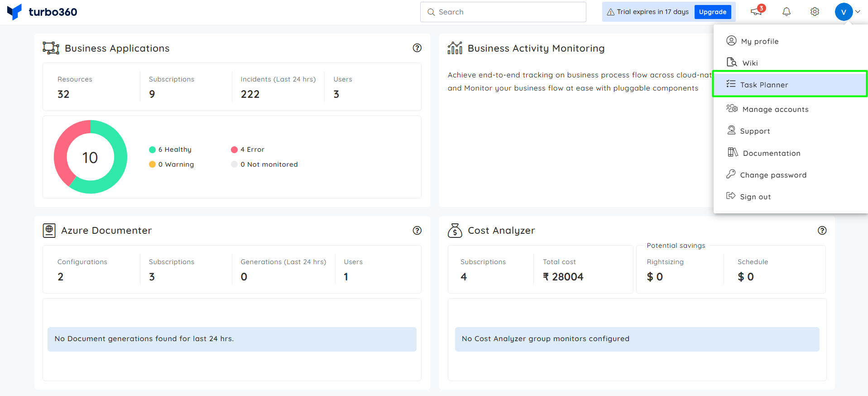
Task: Click the yellow Warning legend dot
Action: point(152,164)
